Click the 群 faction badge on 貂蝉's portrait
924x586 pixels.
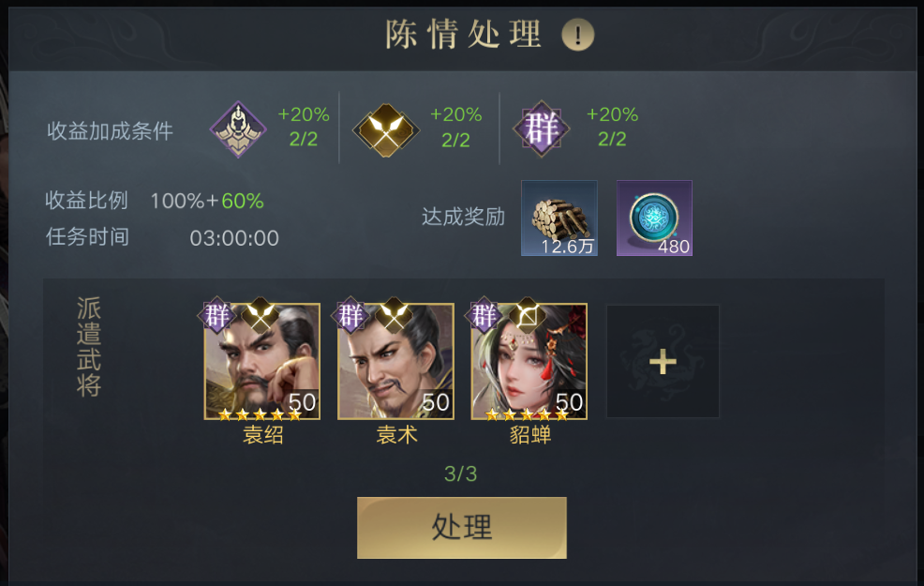coord(484,315)
